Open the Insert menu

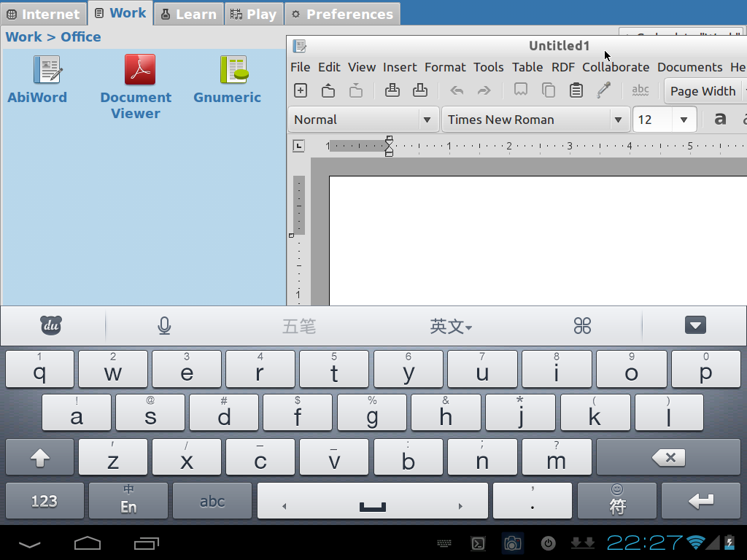(400, 67)
